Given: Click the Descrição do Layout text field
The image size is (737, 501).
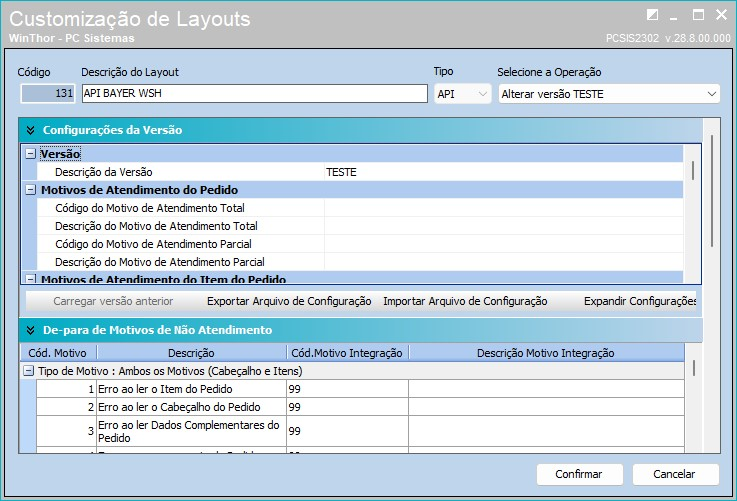Looking at the screenshot, I should click(255, 94).
